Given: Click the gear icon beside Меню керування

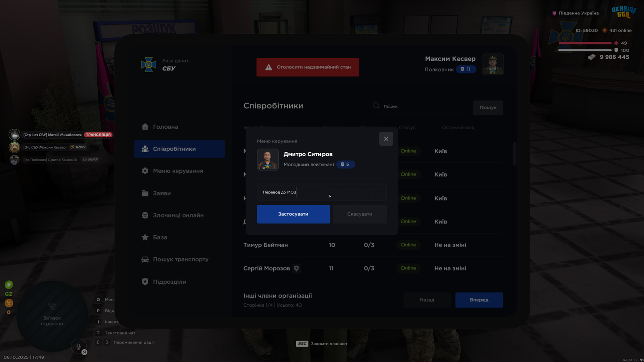Looking at the screenshot, I should pos(145,171).
